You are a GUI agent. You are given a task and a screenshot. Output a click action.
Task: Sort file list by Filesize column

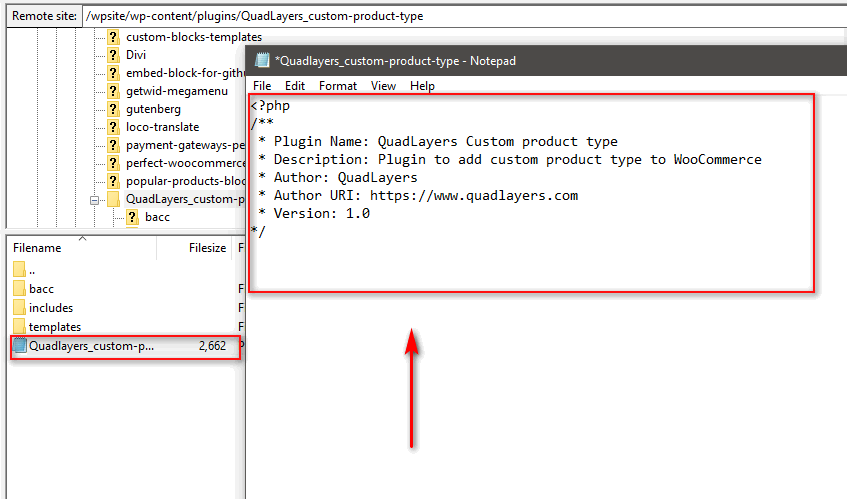pyautogui.click(x=207, y=248)
